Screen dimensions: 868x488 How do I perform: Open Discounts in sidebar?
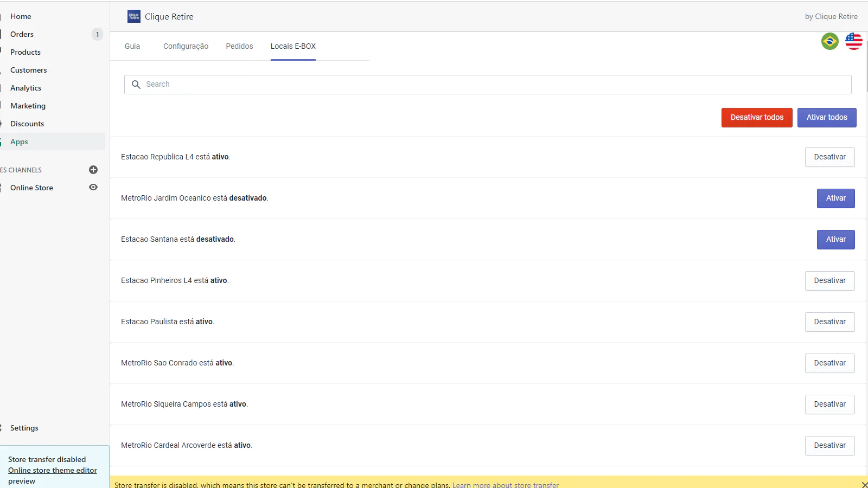(27, 124)
